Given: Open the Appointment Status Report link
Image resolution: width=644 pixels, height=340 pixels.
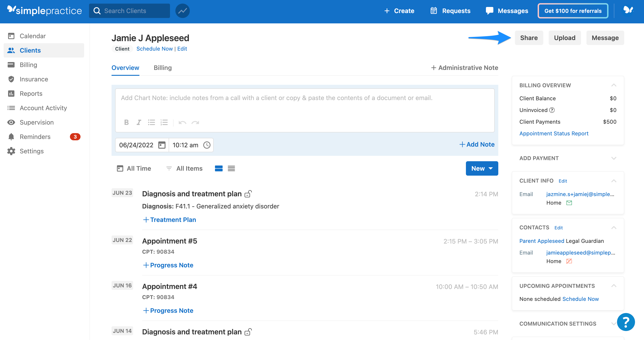Looking at the screenshot, I should pyautogui.click(x=554, y=134).
